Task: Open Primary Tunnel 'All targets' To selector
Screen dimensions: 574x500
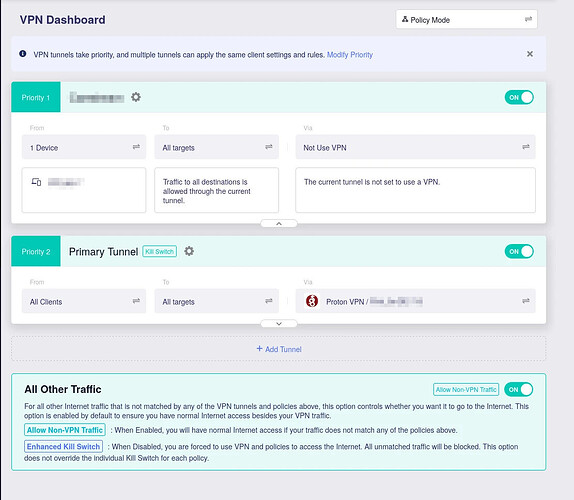Action: [x=216, y=301]
